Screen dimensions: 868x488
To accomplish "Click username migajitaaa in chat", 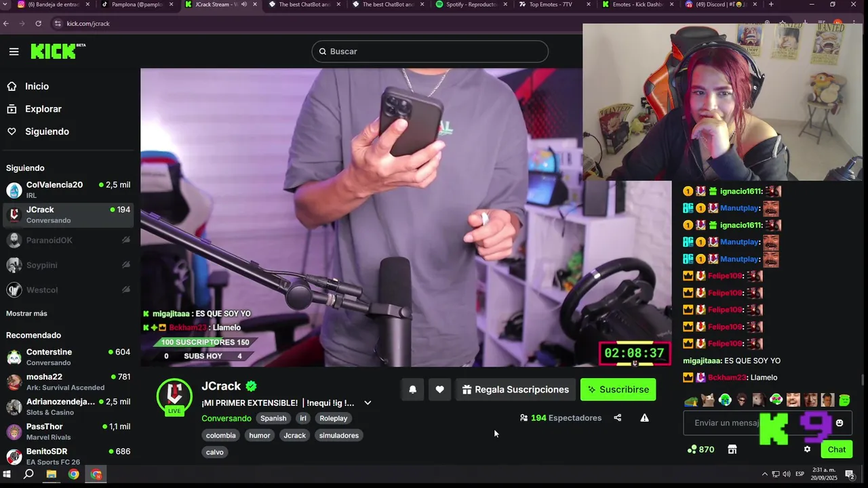I will click(702, 361).
